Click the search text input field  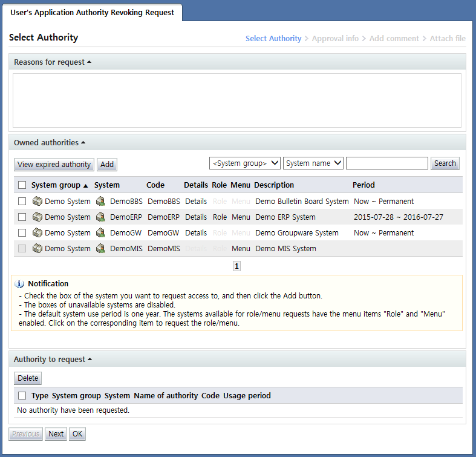point(386,163)
